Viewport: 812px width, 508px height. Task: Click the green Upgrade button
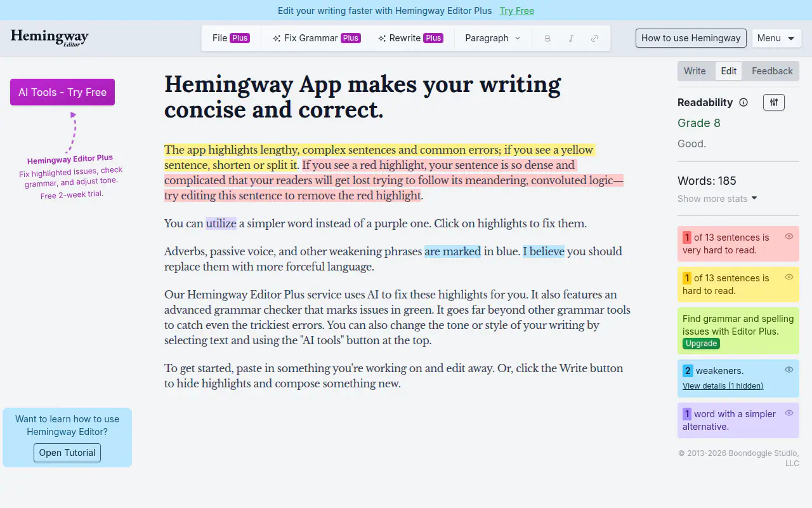tap(701, 344)
